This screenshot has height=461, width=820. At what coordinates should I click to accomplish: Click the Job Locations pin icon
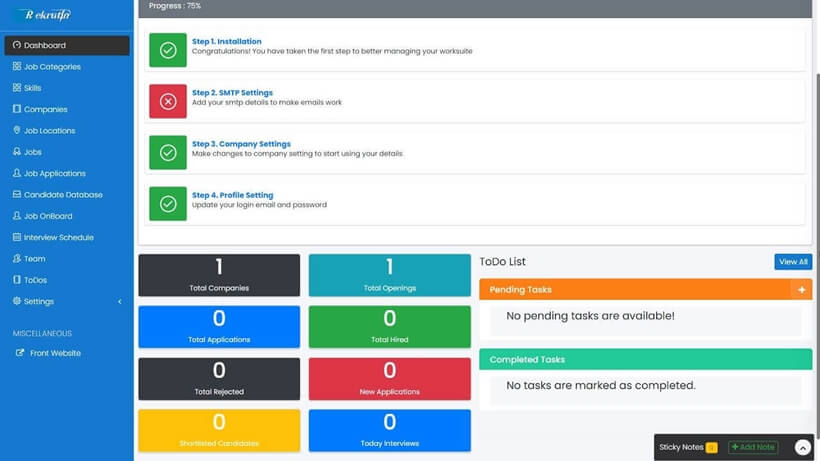point(17,131)
